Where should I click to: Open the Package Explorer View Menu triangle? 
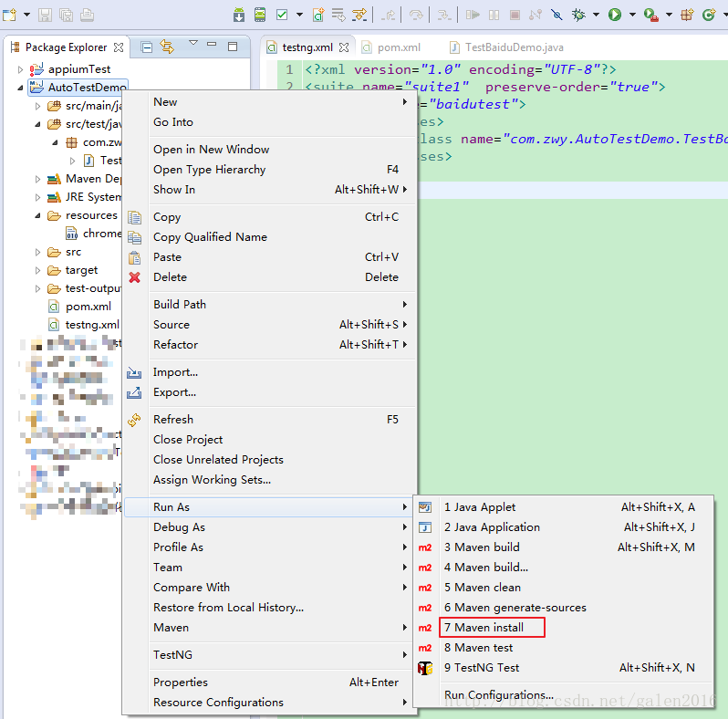coord(193,43)
